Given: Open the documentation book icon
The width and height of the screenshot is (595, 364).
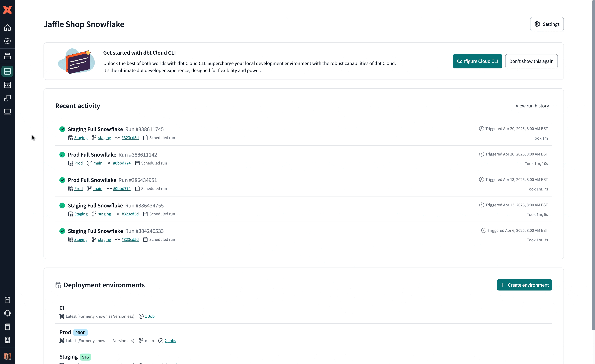Looking at the screenshot, I should pos(7,327).
